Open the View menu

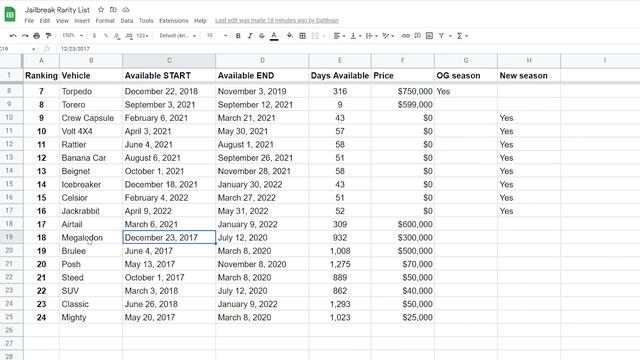tap(62, 21)
